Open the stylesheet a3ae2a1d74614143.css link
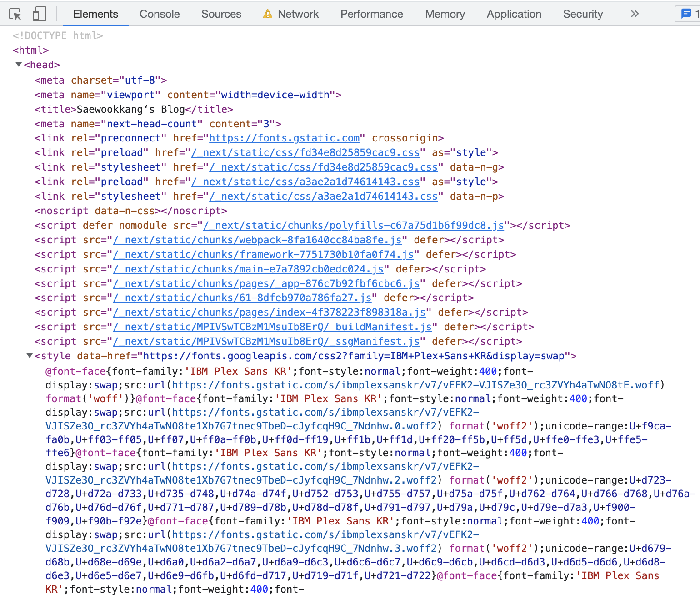The width and height of the screenshot is (700, 595). tap(324, 196)
